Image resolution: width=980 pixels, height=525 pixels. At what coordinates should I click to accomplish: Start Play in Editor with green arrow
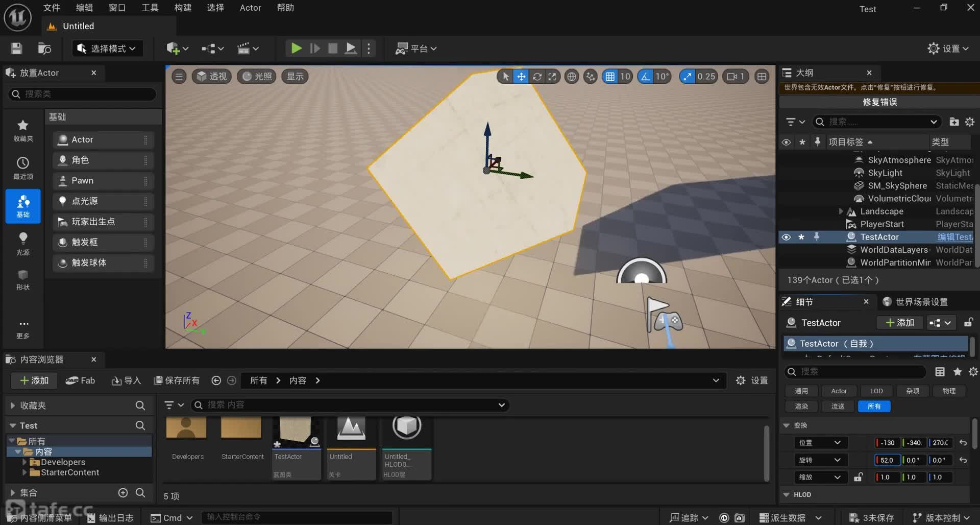(x=296, y=49)
